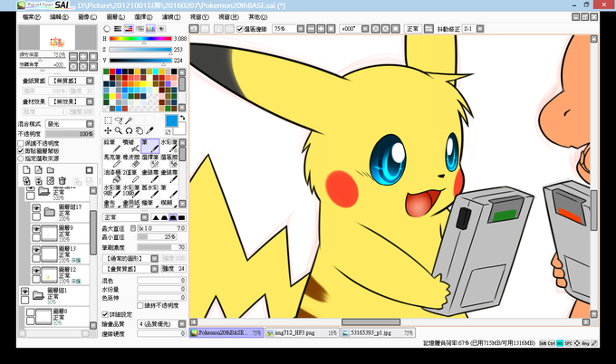This screenshot has width=616, height=364.
Task: Select folder layer 圖層組17
Action: (x=60, y=212)
